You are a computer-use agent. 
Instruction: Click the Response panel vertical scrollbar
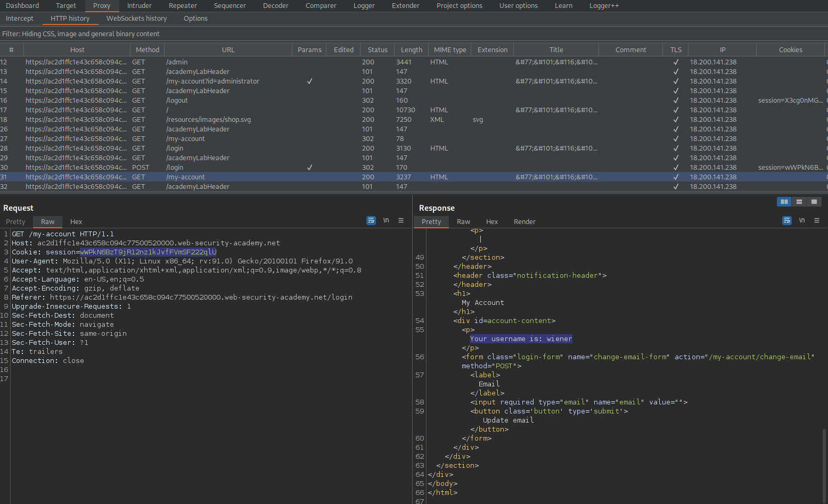point(825,466)
